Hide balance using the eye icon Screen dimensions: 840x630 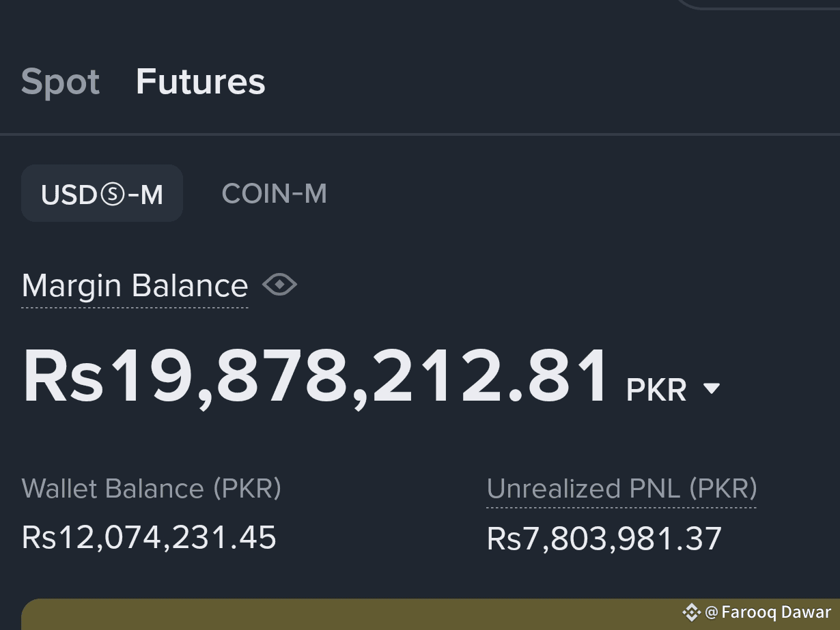coord(279,285)
